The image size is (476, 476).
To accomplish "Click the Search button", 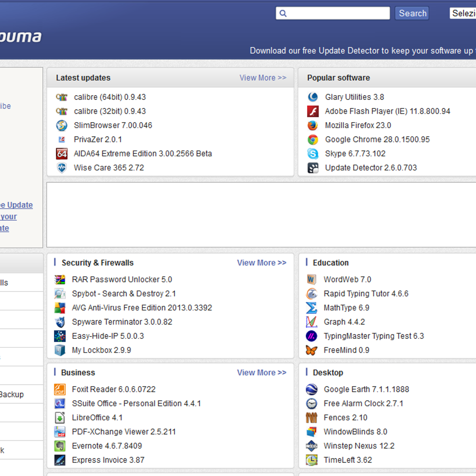I will (x=412, y=13).
